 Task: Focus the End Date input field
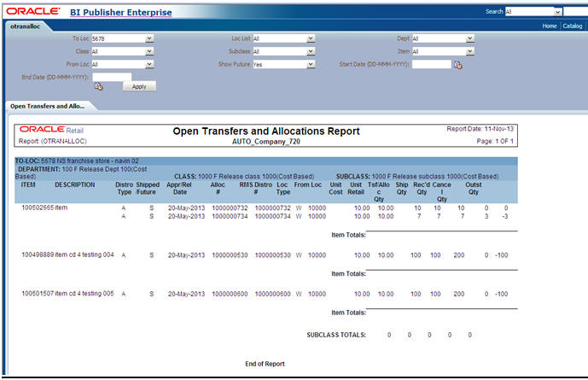click(x=112, y=77)
